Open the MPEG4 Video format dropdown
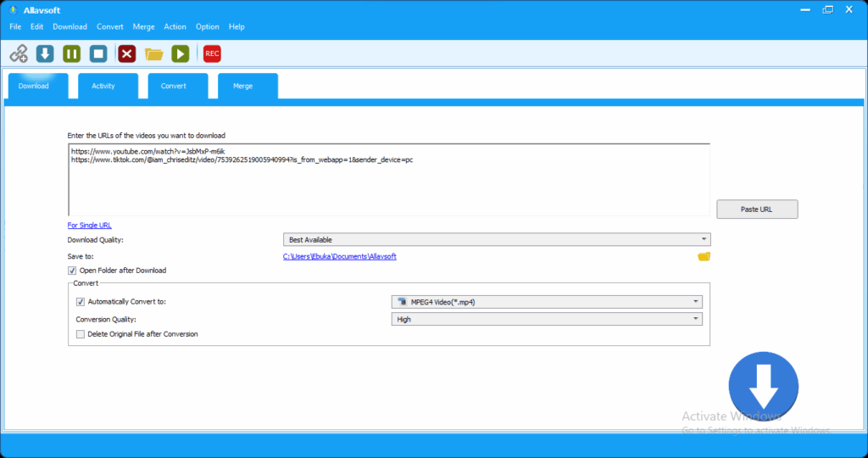868x458 pixels. pos(546,301)
